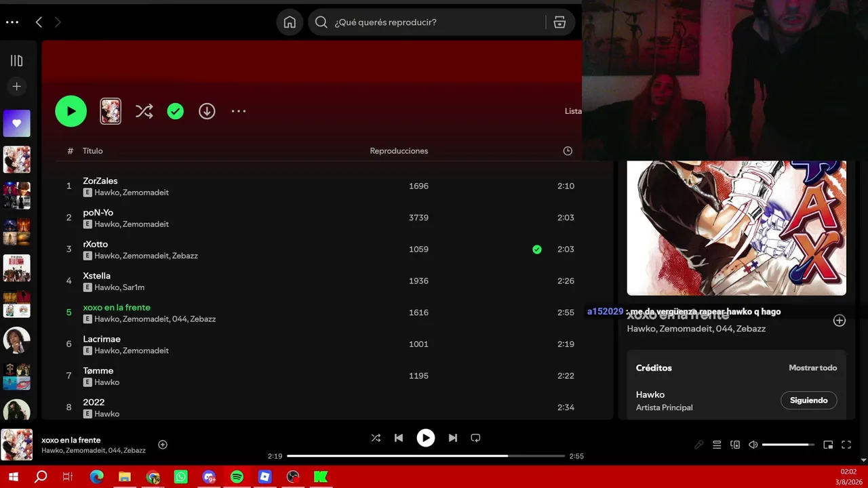This screenshot has width=868, height=488.
Task: Toggle album shuffle next to the cover
Action: [144, 111]
